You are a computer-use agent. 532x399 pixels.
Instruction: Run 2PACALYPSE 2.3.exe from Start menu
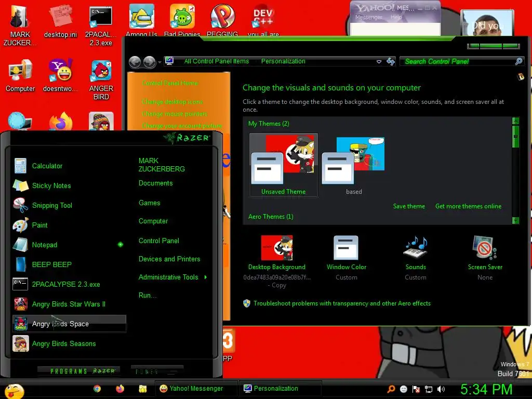point(69,284)
